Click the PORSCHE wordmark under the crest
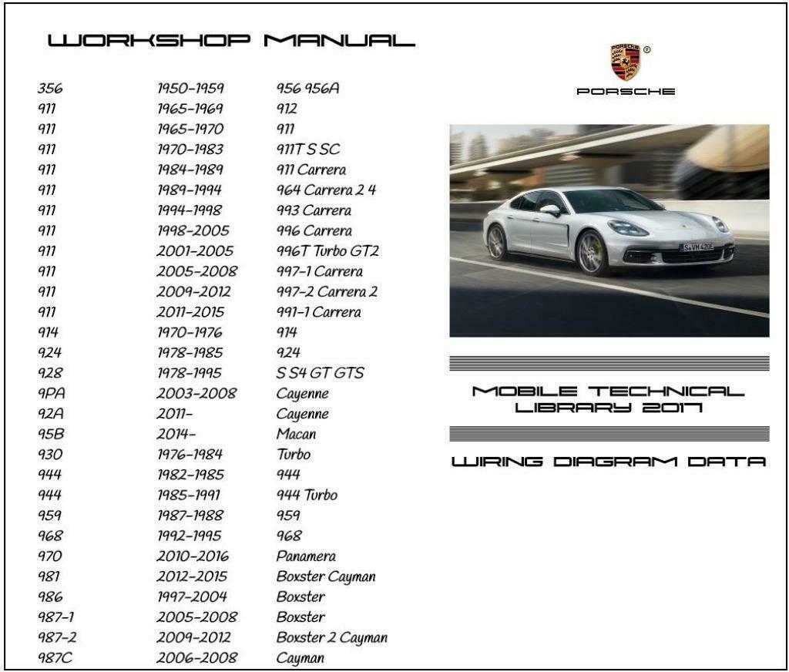 coord(626,91)
